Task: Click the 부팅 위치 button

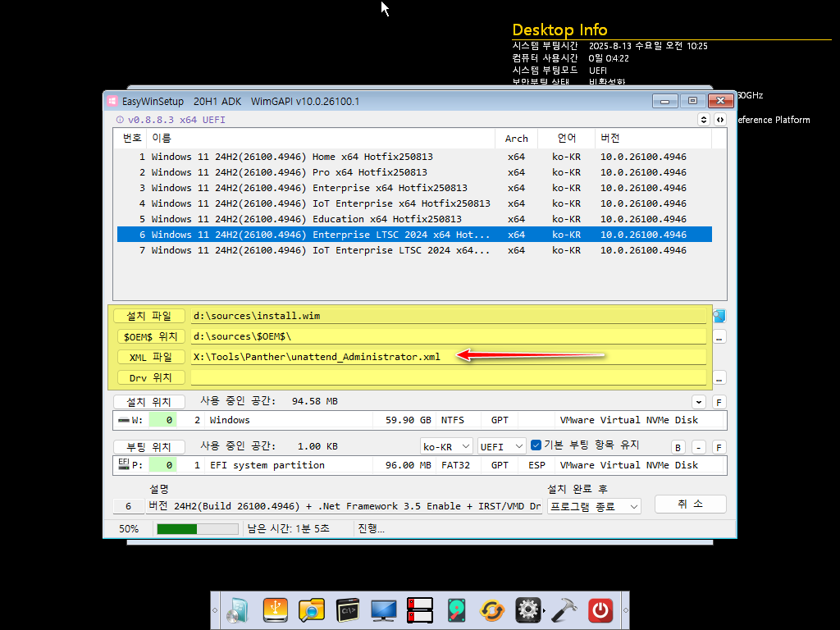Action: coord(149,447)
